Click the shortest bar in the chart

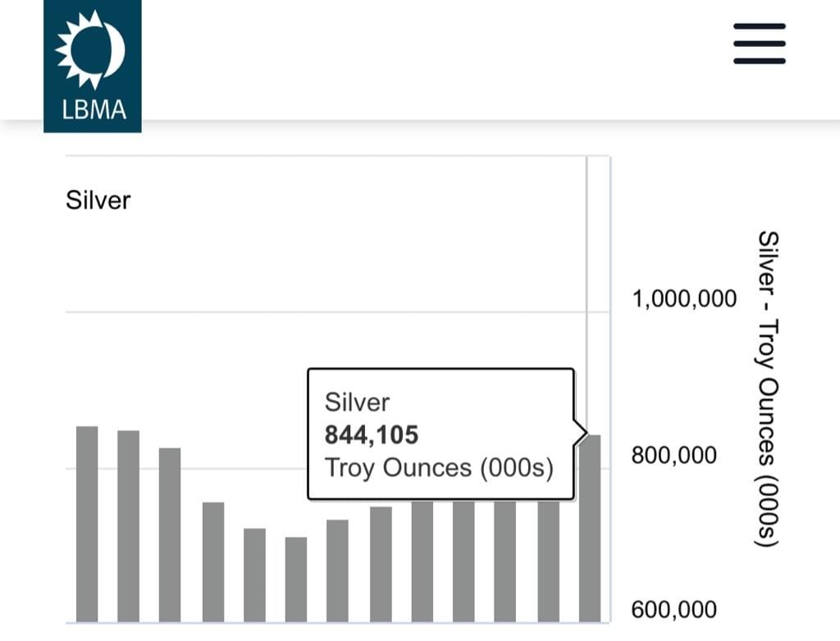pyautogui.click(x=296, y=579)
